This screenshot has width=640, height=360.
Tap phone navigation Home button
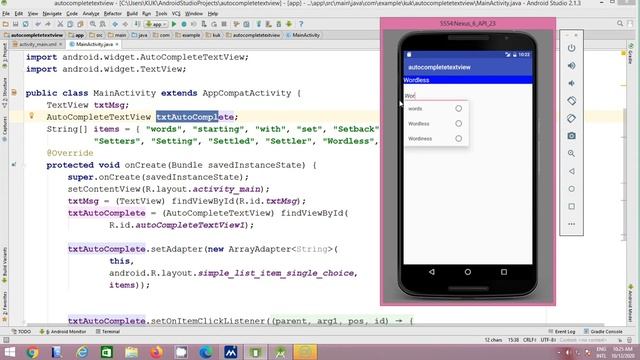(468, 272)
